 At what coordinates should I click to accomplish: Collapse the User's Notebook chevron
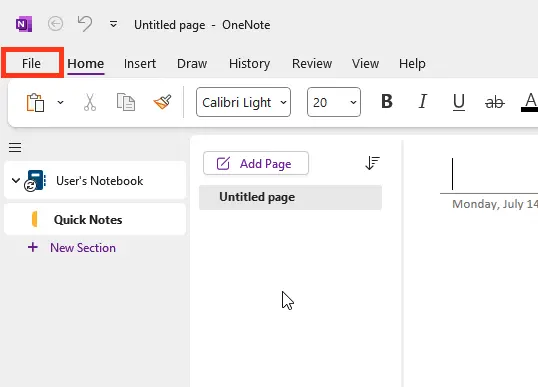16,180
